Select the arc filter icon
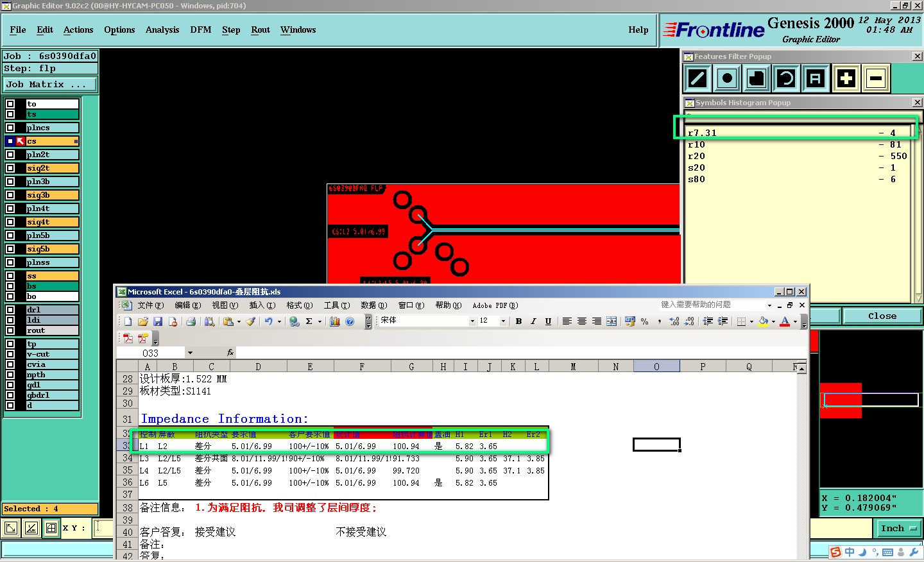The height and width of the screenshot is (562, 924). [x=786, y=79]
